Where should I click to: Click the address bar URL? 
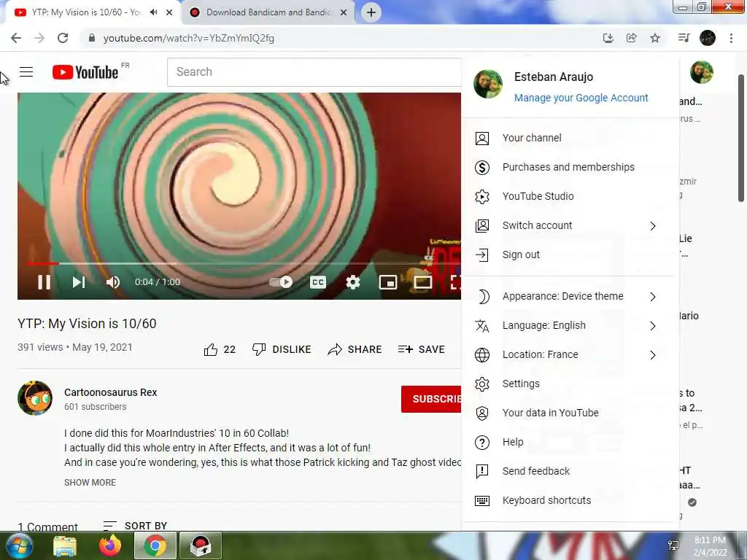tap(189, 38)
